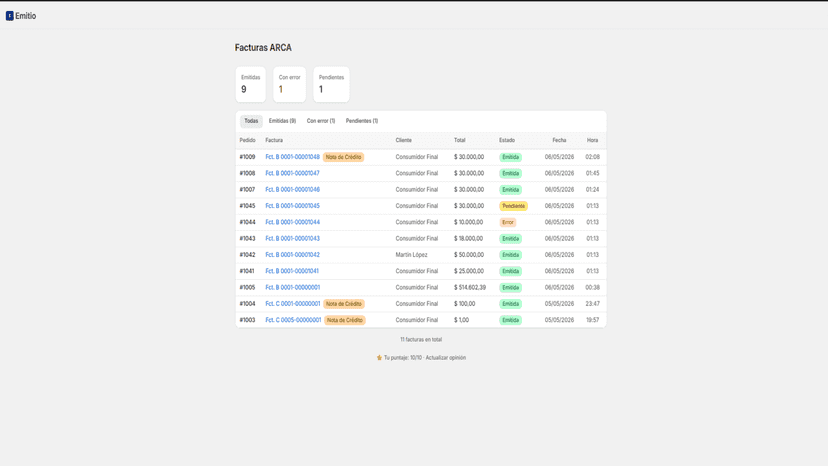Screen dimensions: 828x466
Task: Click the star icon beside Tu puntaje
Action: coord(379,358)
